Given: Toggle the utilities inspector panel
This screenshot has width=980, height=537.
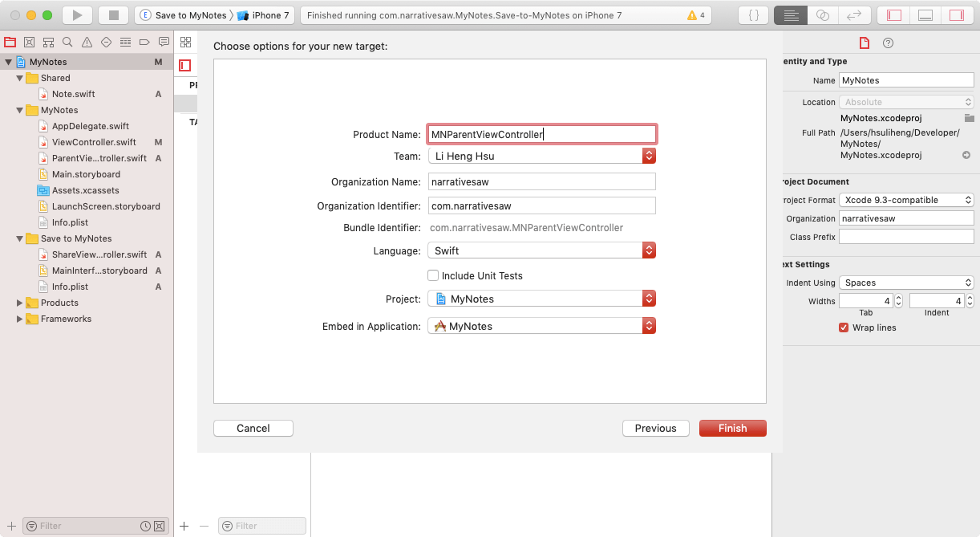Looking at the screenshot, I should coord(957,15).
